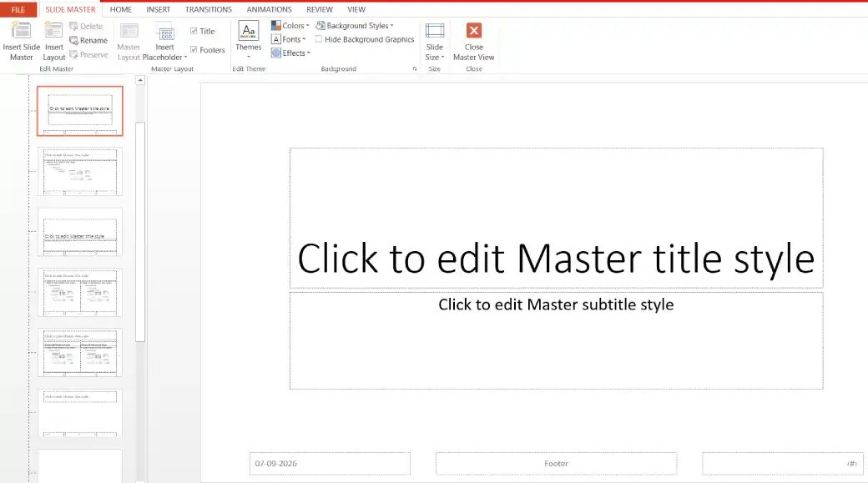
Task: Click the slide number placeholder
Action: point(783,464)
